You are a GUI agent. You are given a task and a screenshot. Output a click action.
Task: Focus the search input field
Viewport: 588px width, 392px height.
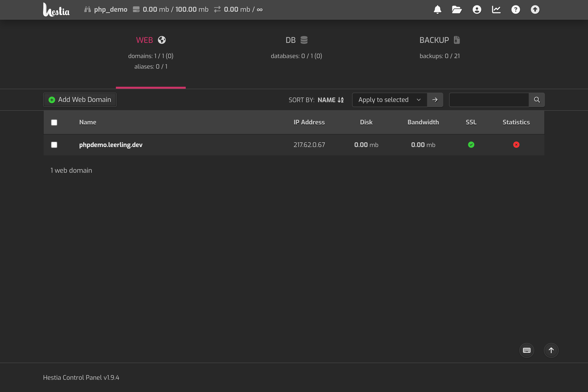[x=489, y=100]
